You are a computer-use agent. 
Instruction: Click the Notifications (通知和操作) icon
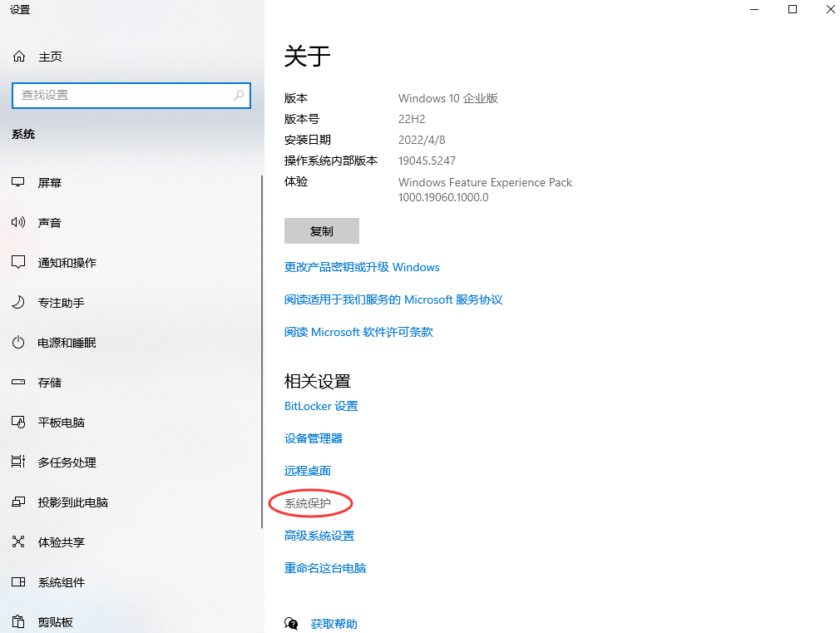click(19, 263)
